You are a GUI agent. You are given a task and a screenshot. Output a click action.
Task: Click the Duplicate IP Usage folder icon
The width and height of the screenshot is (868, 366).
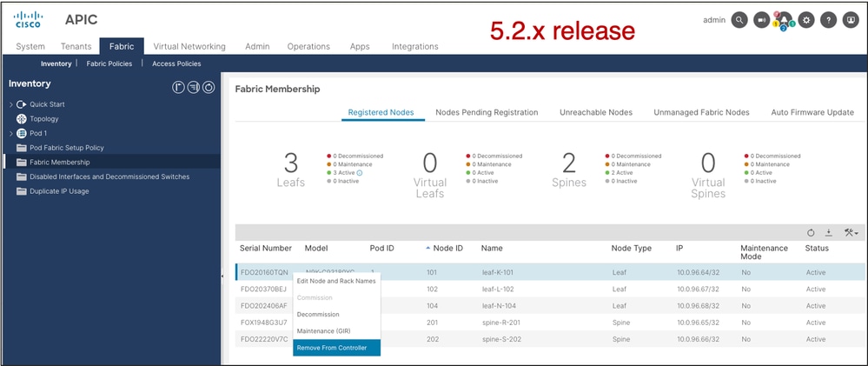pos(22,191)
